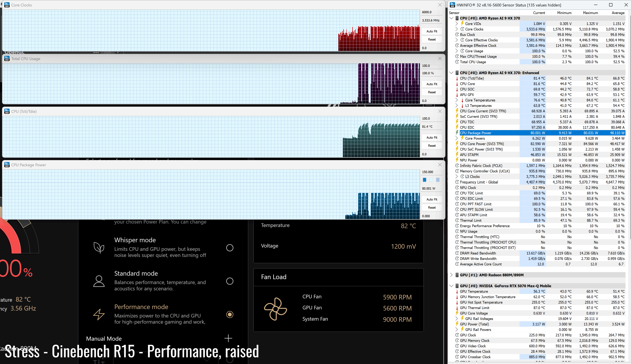Click the lightning icon next to CPU EDC

(457, 127)
